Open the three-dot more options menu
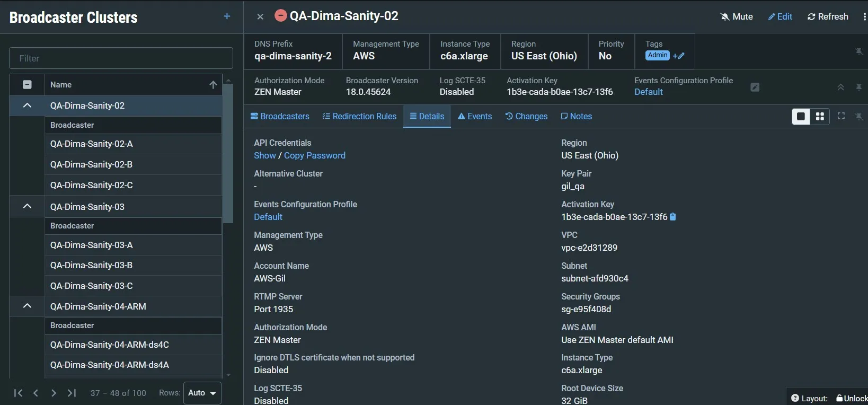 tap(865, 17)
